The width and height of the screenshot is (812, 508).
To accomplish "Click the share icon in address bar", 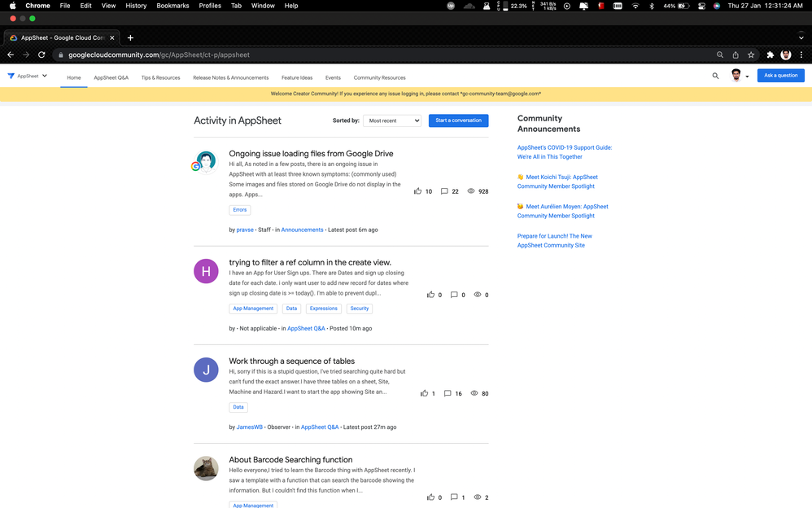I will 736,55.
